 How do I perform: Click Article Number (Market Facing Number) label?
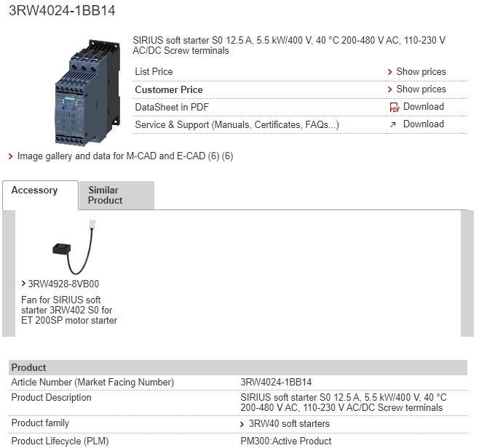click(x=92, y=383)
